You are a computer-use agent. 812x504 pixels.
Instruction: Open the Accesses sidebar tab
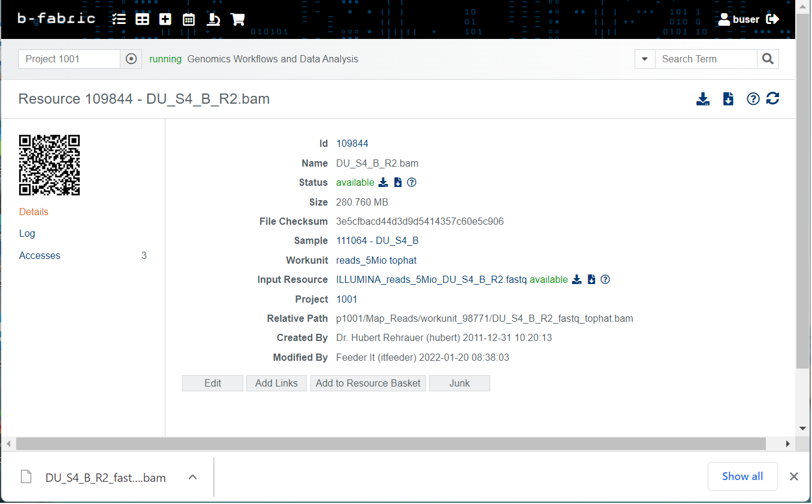[x=40, y=255]
